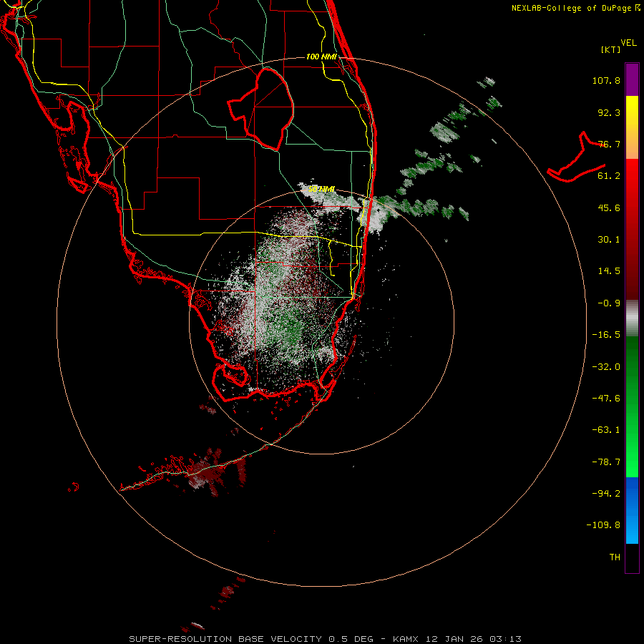Image resolution: width=644 pixels, height=644 pixels.
Task: Click the -47.6 velocity scale value
Action: pos(606,399)
